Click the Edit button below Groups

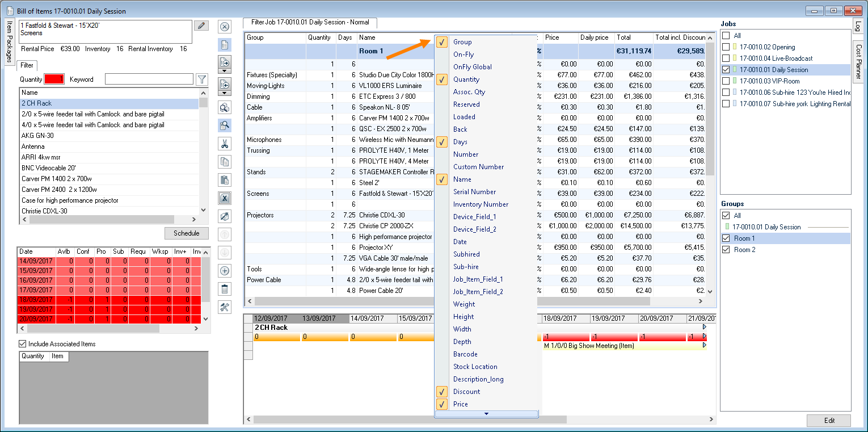coord(829,421)
